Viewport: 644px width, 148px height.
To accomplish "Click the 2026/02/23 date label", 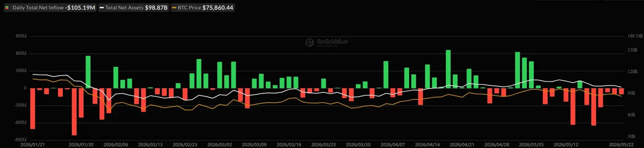I will click(x=185, y=145).
